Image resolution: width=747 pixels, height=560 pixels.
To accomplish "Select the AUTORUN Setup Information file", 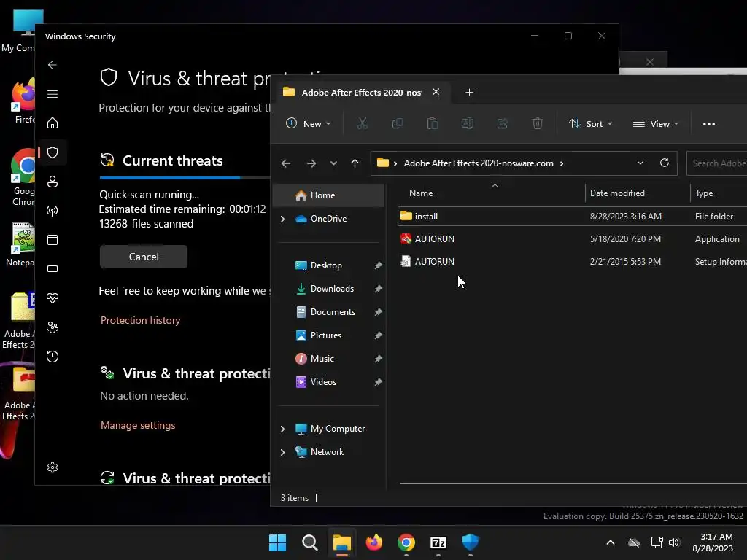I will tap(572, 262).
